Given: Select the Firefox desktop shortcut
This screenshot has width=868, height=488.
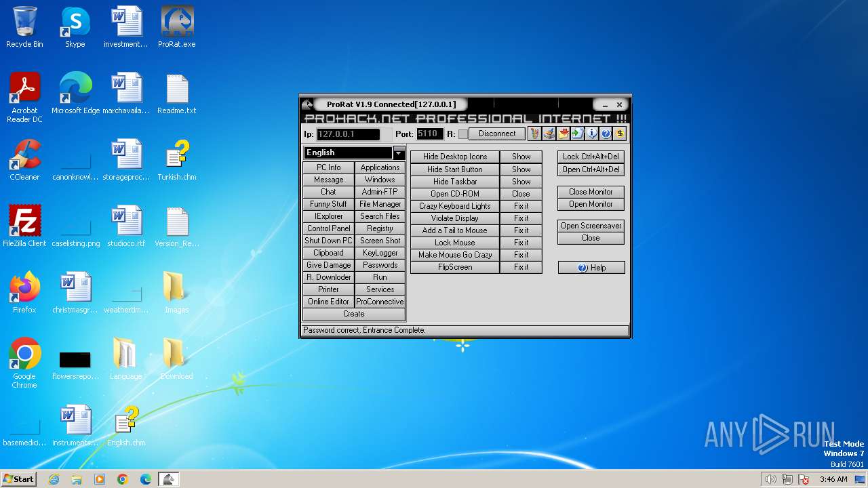Looking at the screenshot, I should [x=24, y=293].
